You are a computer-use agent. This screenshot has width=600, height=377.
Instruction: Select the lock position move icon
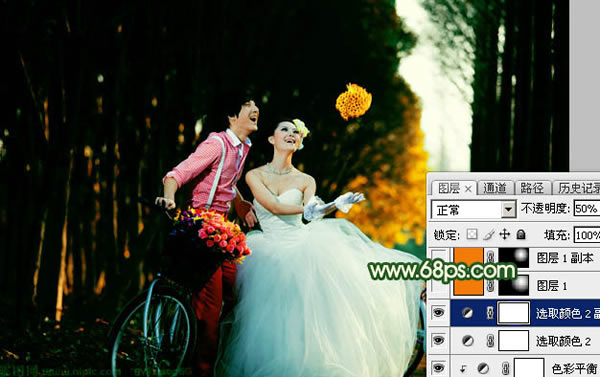click(505, 234)
